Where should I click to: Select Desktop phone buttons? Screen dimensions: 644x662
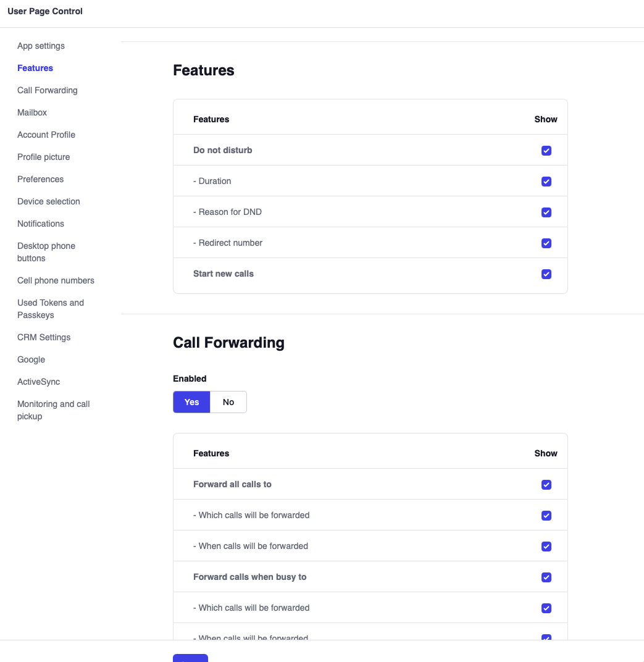[x=46, y=251]
